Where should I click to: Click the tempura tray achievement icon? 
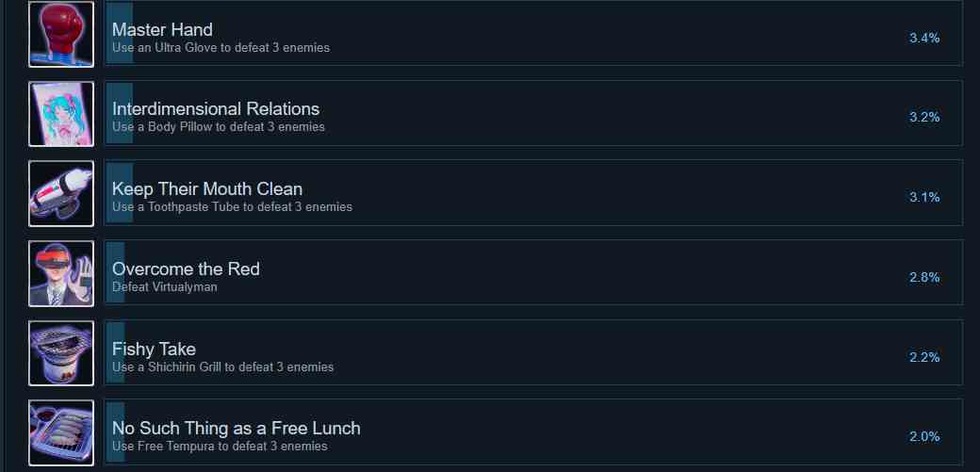(61, 433)
